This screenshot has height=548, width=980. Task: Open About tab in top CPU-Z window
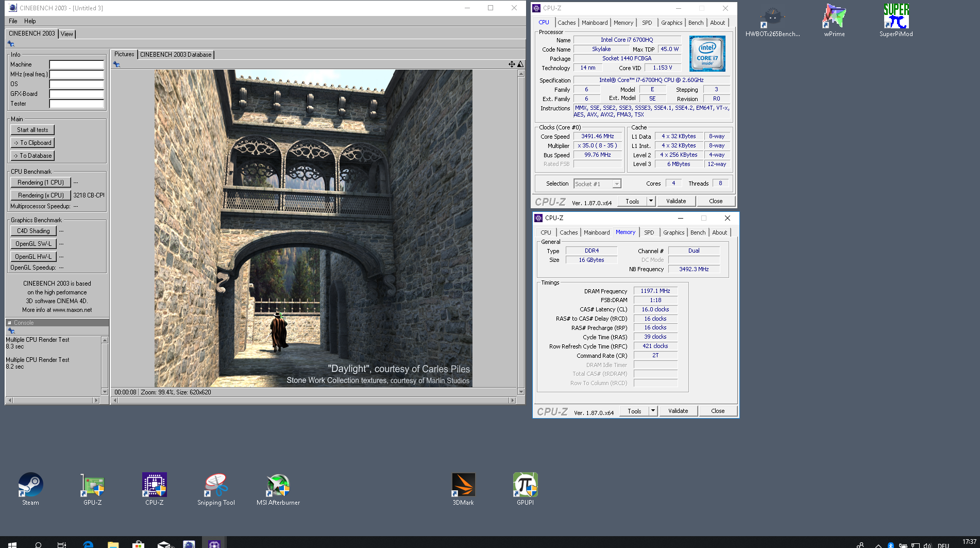click(x=717, y=23)
